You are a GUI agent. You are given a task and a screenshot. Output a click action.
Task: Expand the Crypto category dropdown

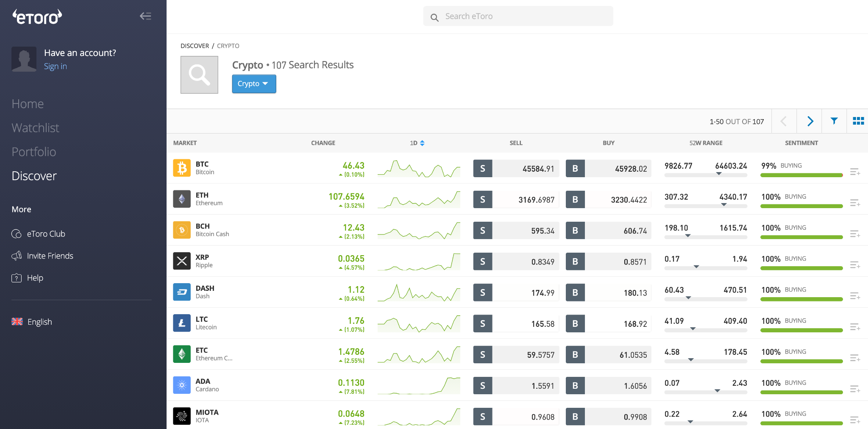(254, 84)
